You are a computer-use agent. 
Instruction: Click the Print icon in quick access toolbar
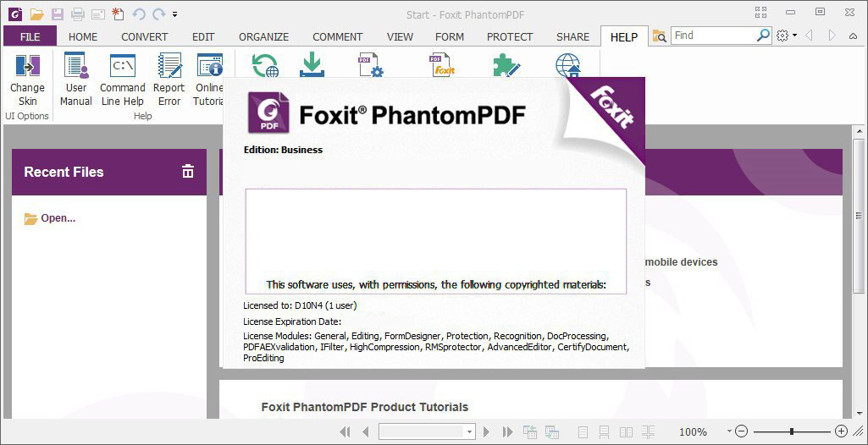point(78,14)
